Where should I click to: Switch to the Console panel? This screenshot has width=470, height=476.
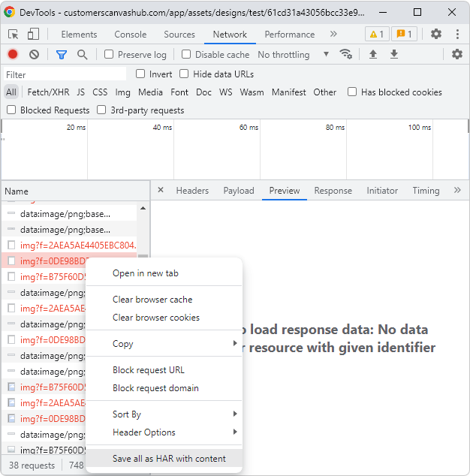131,35
